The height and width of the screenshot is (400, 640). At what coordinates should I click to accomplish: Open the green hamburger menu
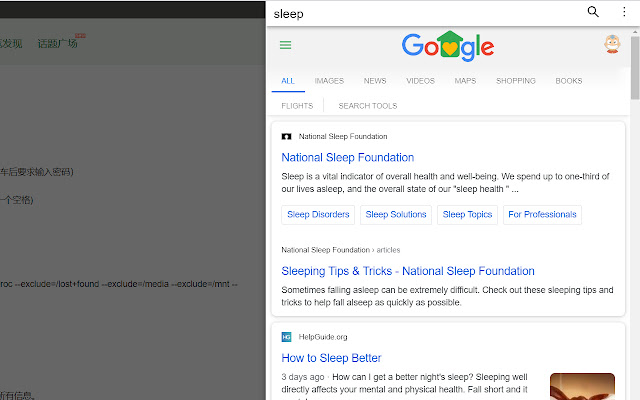click(x=285, y=45)
